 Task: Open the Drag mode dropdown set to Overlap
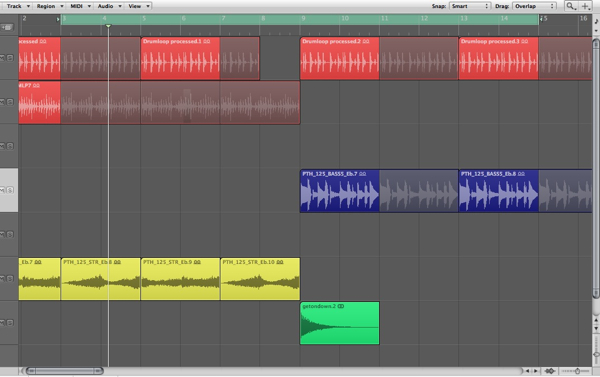[534, 6]
